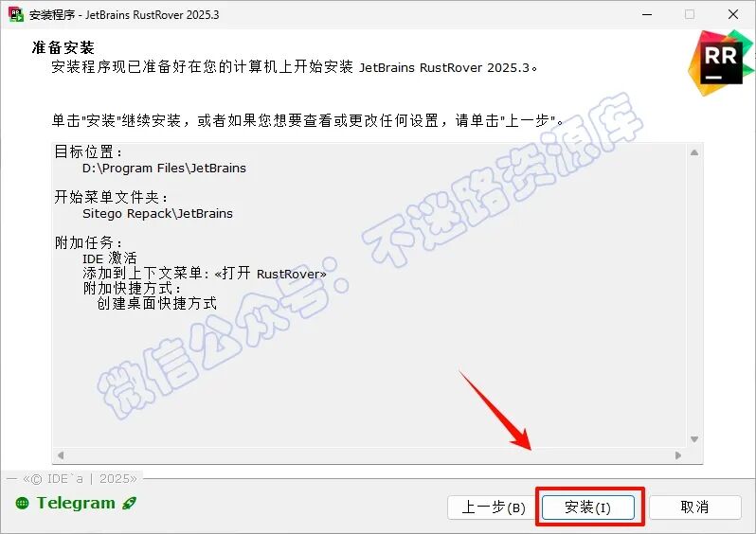Click the 准备安装 heading
The image size is (756, 534).
click(x=63, y=47)
